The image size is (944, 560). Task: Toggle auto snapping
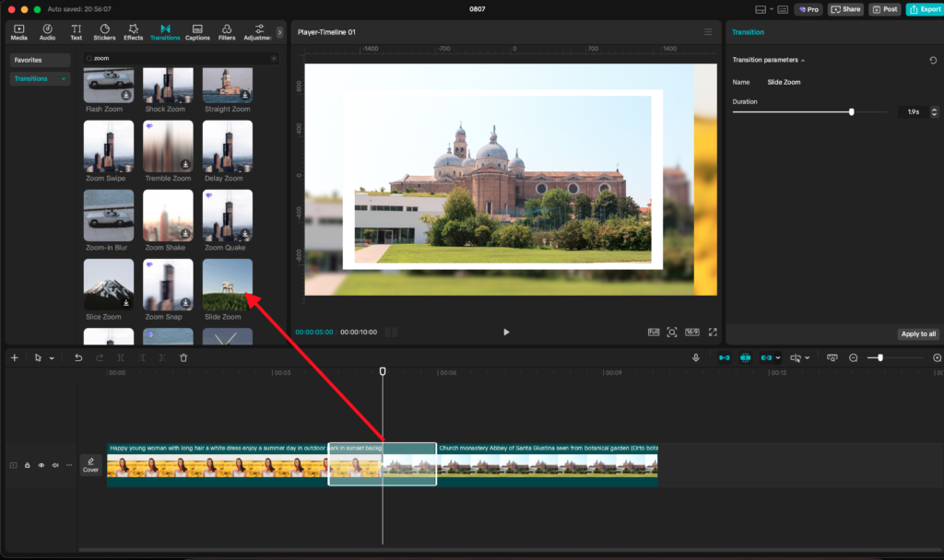(x=745, y=358)
